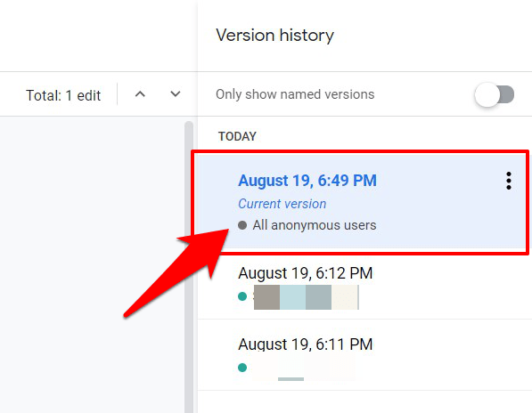Click teal dot under August 19, 6:12 PM
Viewport: 532px width, 413px height.
242,296
